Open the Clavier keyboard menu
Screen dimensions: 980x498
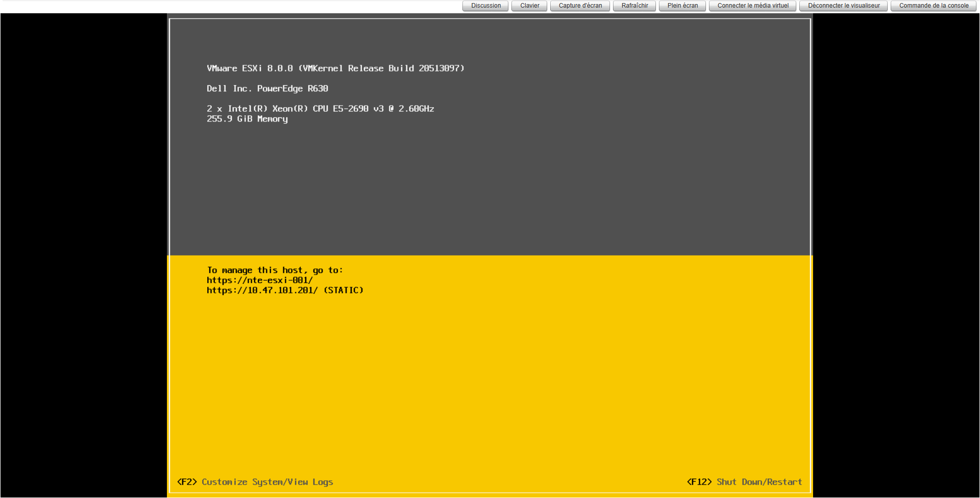pos(529,6)
